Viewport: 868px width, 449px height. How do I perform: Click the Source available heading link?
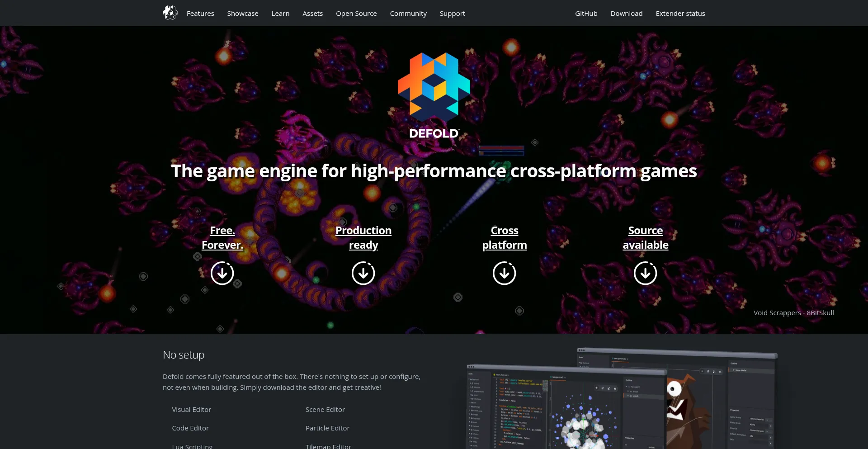[645, 238]
